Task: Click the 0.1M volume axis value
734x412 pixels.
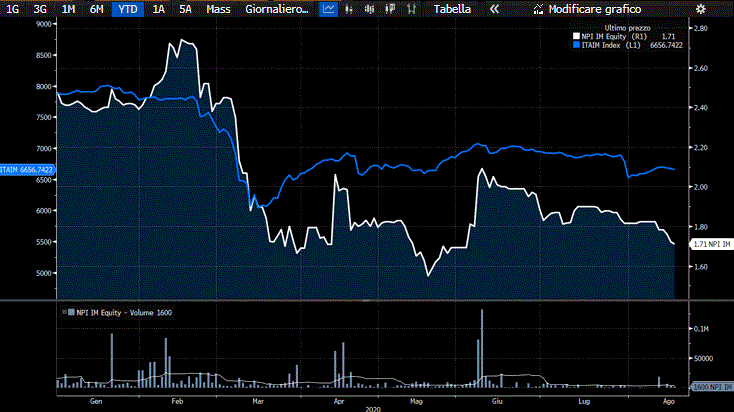Action: [x=701, y=329]
